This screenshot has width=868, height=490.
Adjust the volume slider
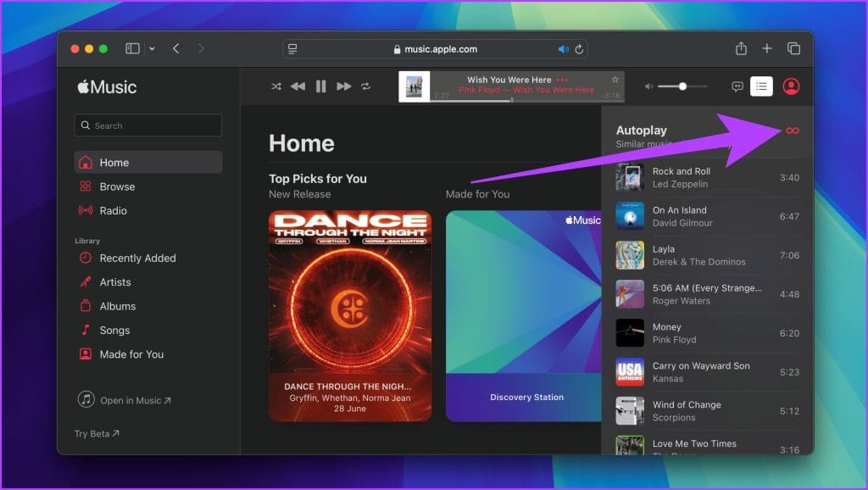tap(682, 86)
